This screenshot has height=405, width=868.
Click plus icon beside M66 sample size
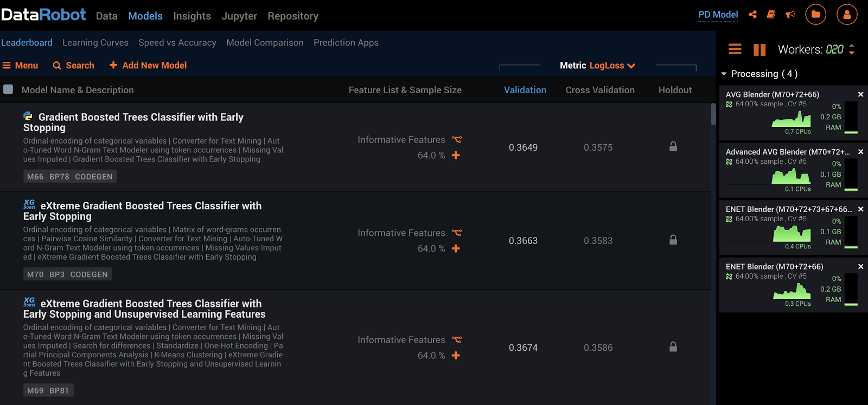[x=456, y=155]
